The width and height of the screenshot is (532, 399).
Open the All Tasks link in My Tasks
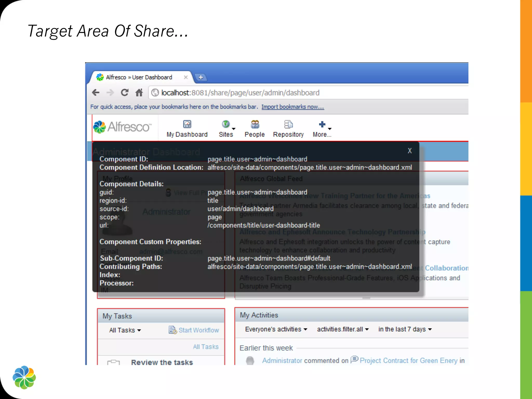pos(206,347)
